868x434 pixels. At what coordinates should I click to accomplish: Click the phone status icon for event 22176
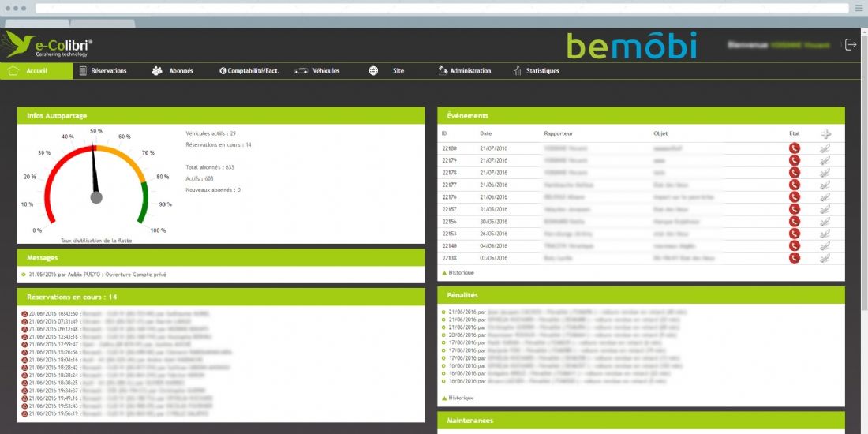(x=795, y=197)
